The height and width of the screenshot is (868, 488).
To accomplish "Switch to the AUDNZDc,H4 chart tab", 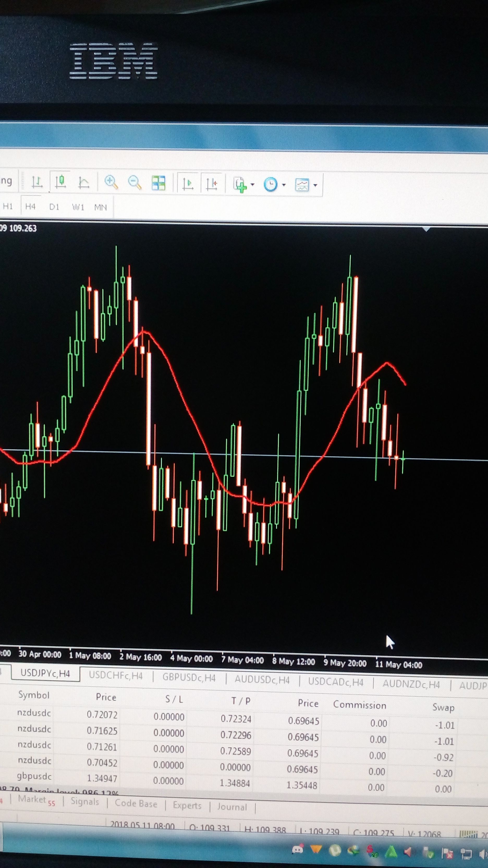I will point(411,684).
